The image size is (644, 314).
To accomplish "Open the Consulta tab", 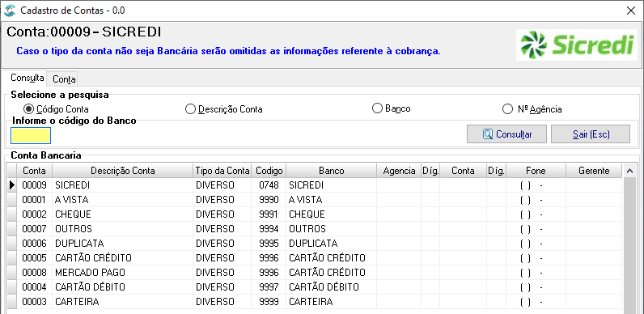I will tap(28, 78).
